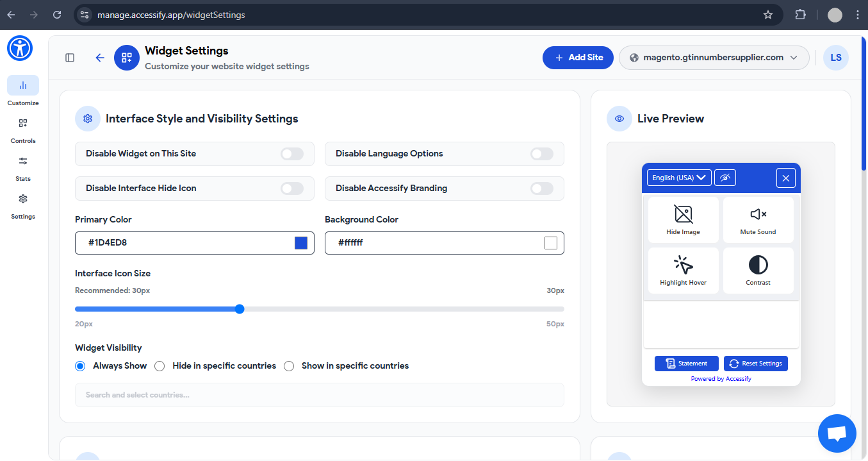Open the chat support bubble
868x461 pixels.
(837, 433)
